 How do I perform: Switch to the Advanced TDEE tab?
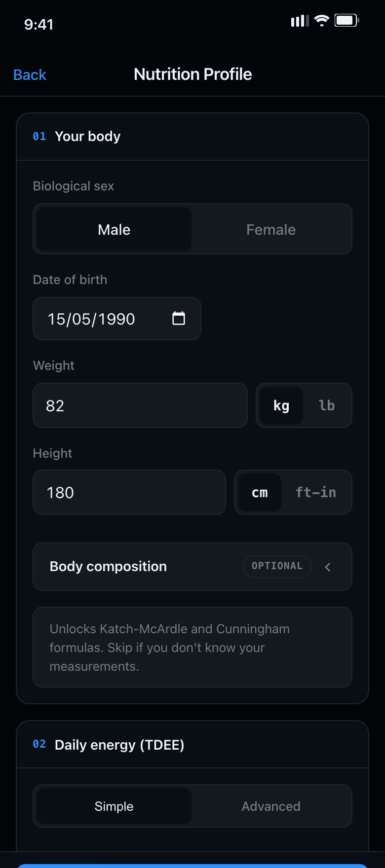tap(271, 806)
